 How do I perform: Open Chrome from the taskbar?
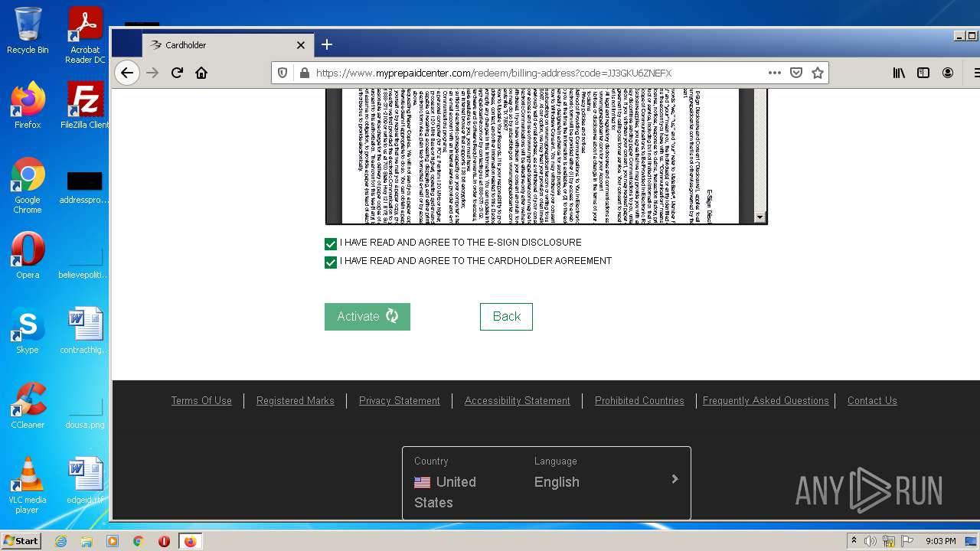point(138,541)
